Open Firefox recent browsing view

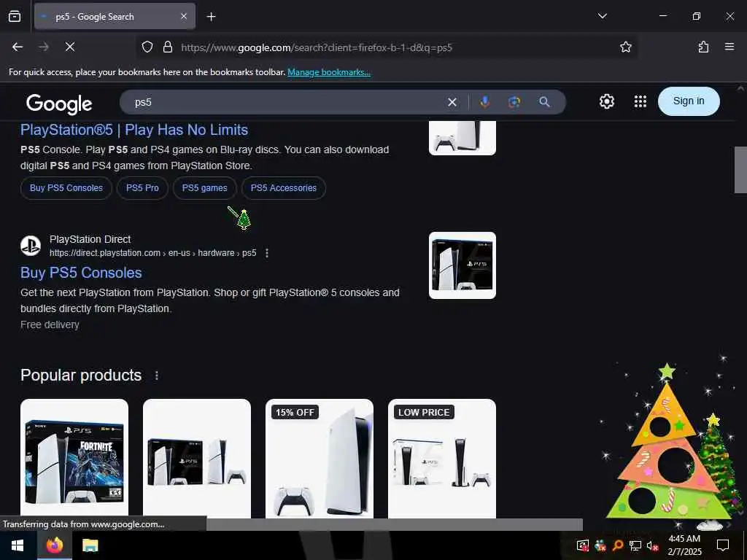coord(15,16)
